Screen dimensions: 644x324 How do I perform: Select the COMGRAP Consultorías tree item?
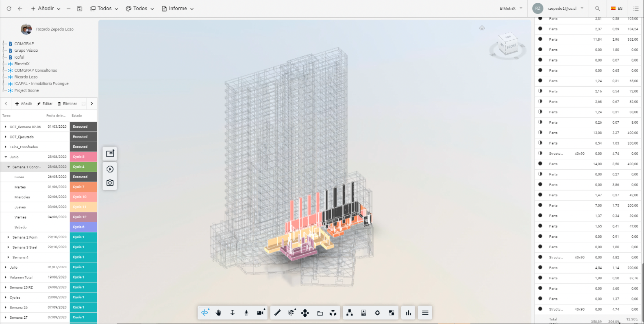point(36,70)
